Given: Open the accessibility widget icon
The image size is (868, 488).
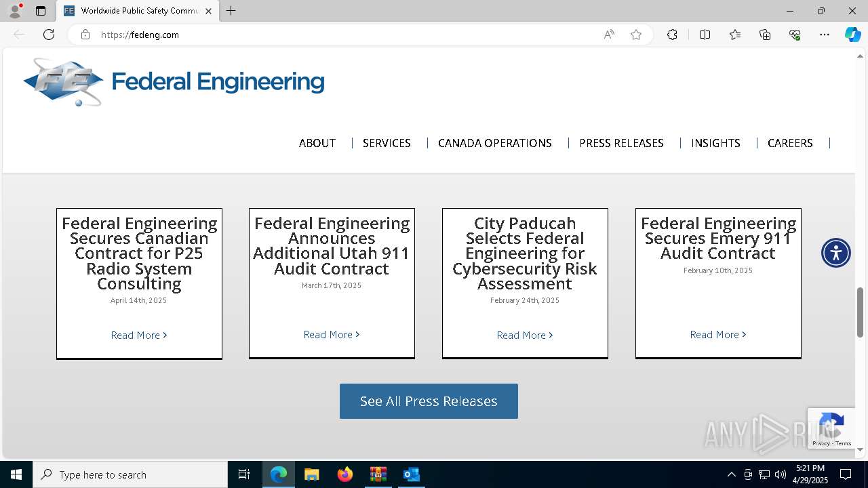Looking at the screenshot, I should tap(836, 253).
